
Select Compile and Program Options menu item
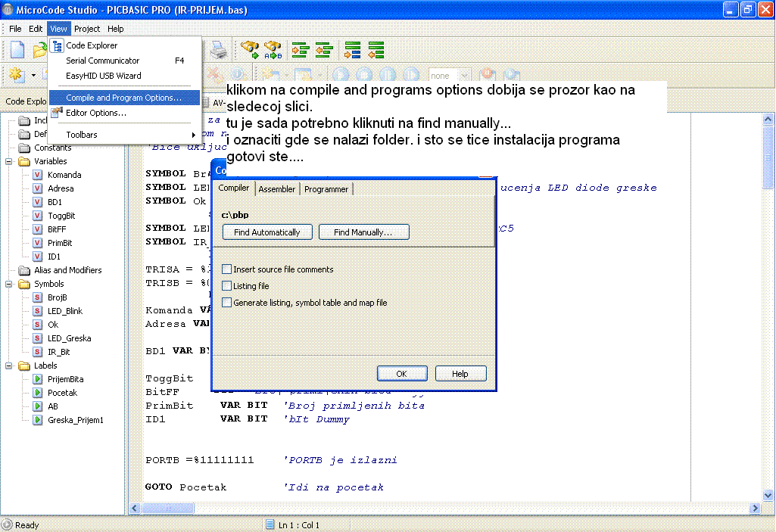tap(124, 98)
